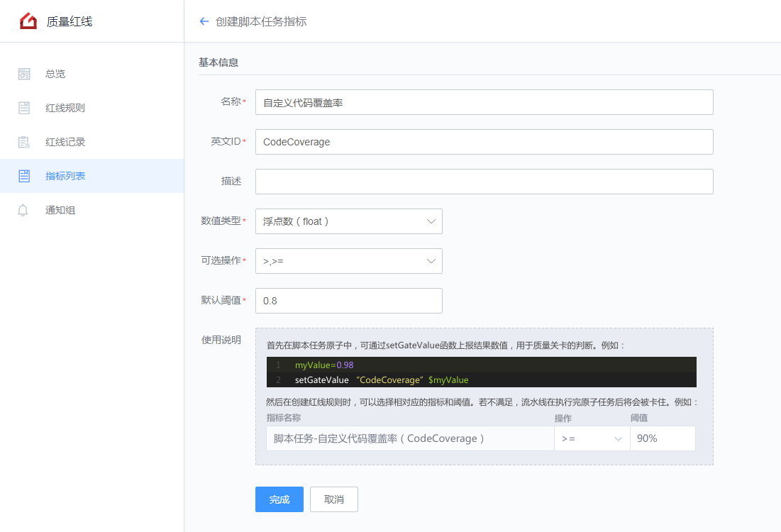Viewport: 781px width, 532px height.
Task: Click into the empty 描述 field
Action: 484,182
